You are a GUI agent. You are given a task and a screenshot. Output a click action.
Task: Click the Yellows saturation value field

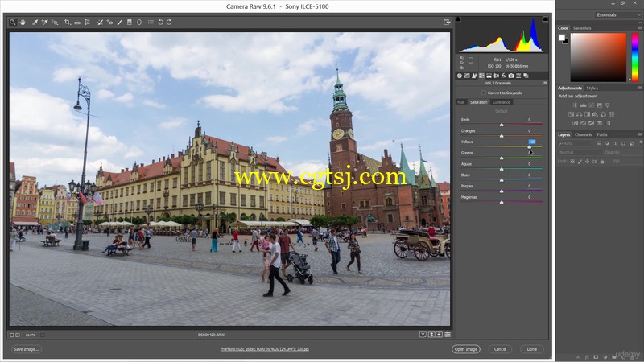point(532,142)
